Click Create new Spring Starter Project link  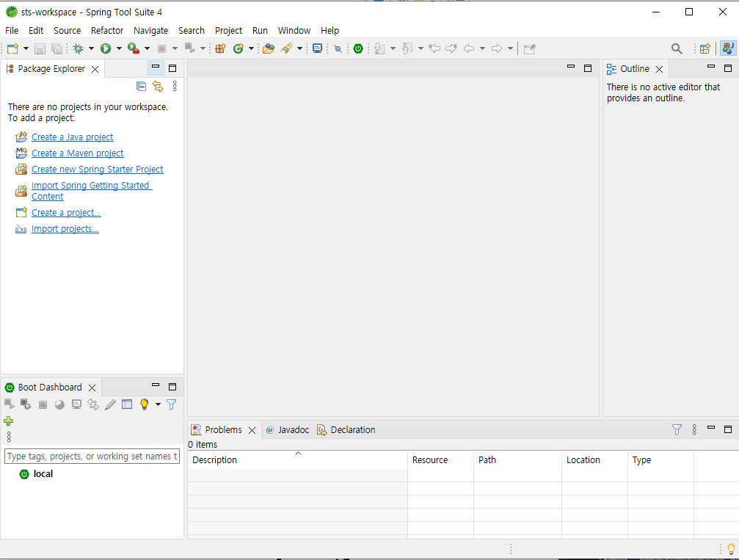97,170
